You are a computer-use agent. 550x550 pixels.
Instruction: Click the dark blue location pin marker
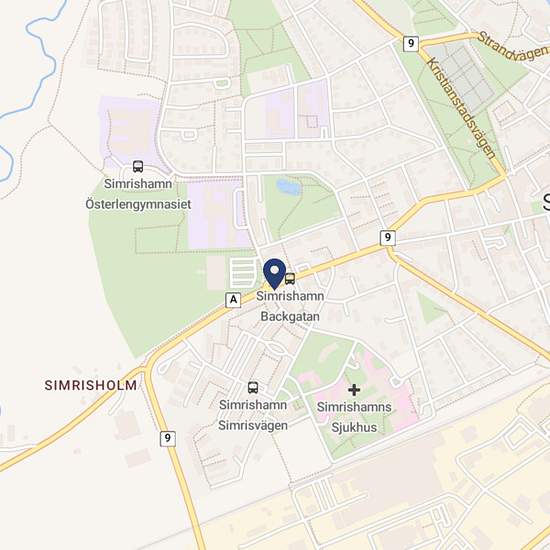(275, 274)
